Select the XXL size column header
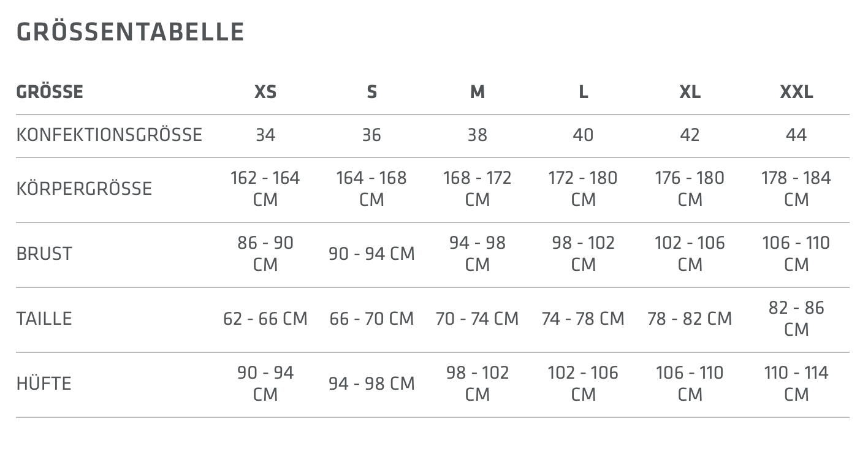Image resolution: width=868 pixels, height=451 pixels. click(x=796, y=92)
